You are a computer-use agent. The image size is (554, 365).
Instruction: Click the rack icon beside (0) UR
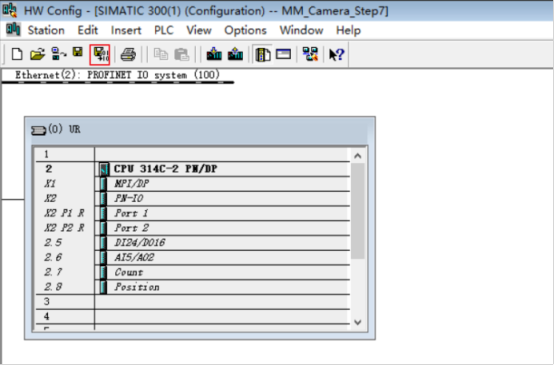point(38,130)
